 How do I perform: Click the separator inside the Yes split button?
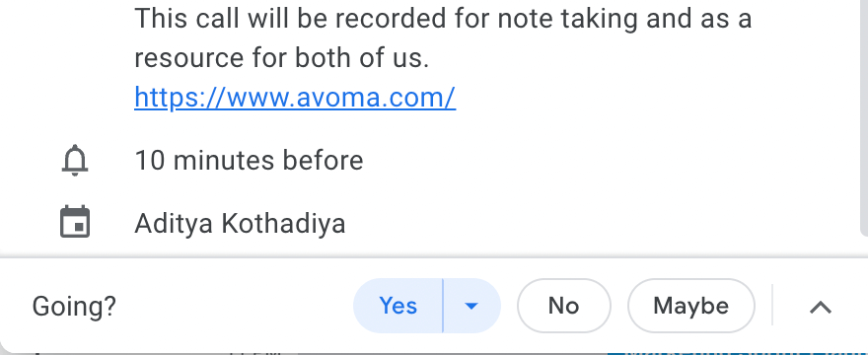coord(443,306)
